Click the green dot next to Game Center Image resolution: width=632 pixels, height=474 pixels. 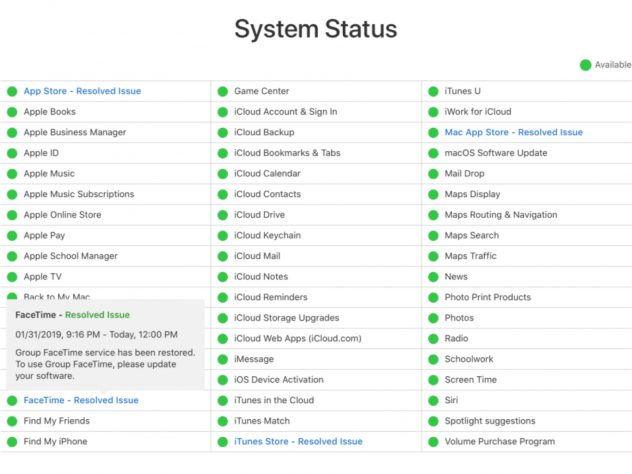(222, 91)
